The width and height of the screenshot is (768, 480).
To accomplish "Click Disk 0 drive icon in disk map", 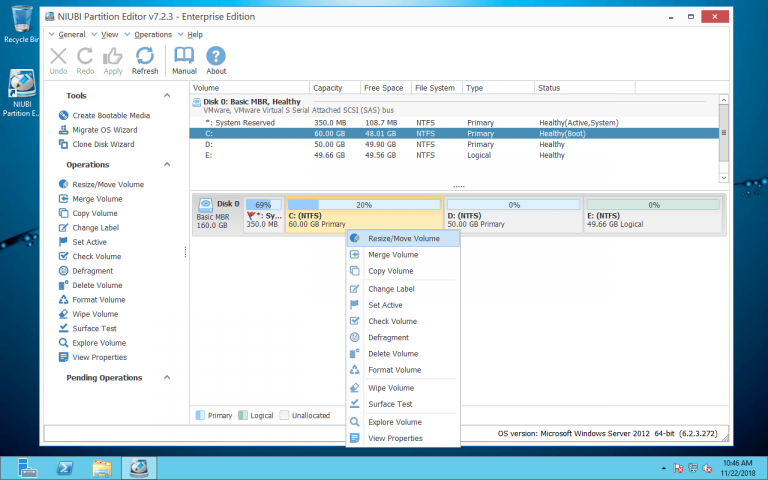I will 206,204.
